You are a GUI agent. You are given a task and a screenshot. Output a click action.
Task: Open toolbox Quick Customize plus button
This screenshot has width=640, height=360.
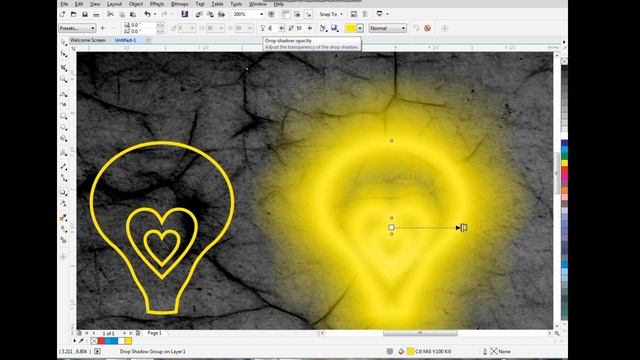pyautogui.click(x=63, y=256)
